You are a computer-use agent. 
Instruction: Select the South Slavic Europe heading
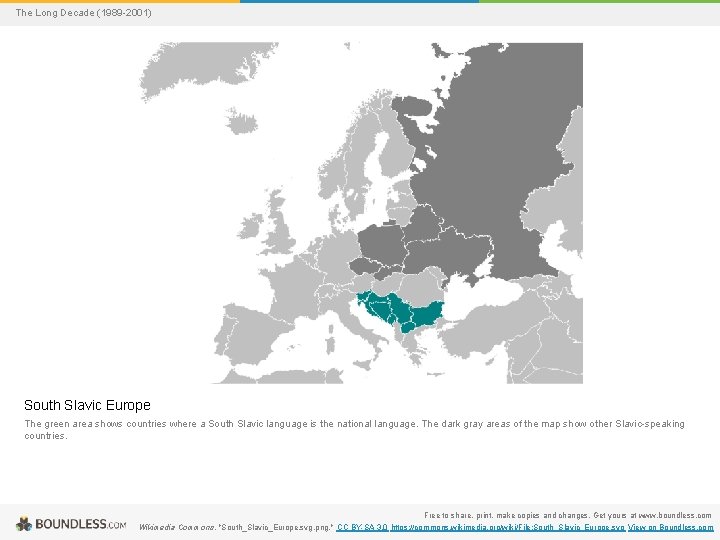coord(87,405)
